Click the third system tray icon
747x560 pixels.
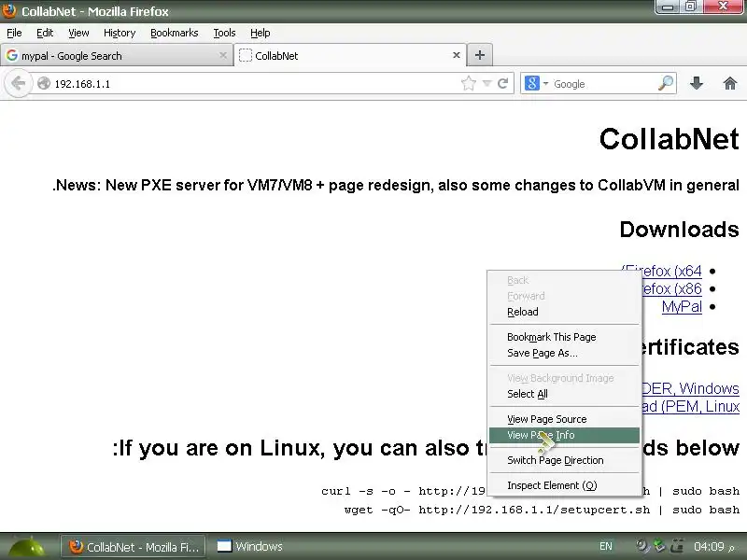[x=676, y=546]
